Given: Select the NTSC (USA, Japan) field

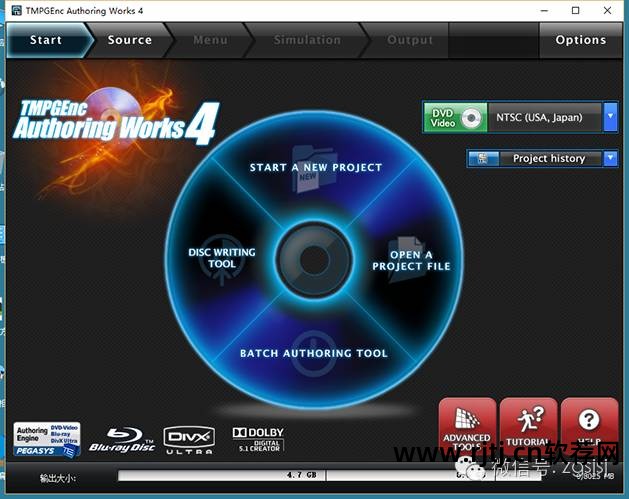Looking at the screenshot, I should pos(544,117).
